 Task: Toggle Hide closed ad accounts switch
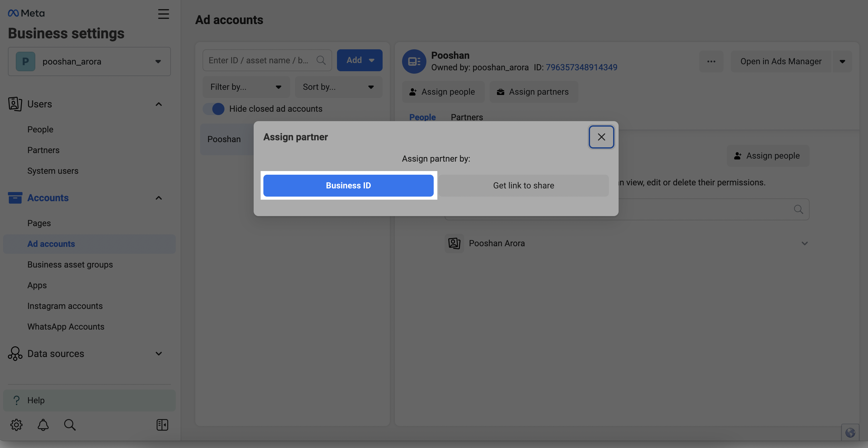(x=214, y=109)
